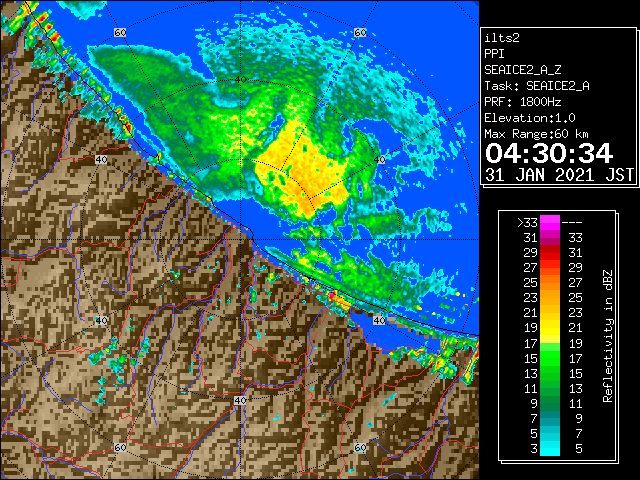Click the 60 km range label in the southeast

[x=360, y=447]
